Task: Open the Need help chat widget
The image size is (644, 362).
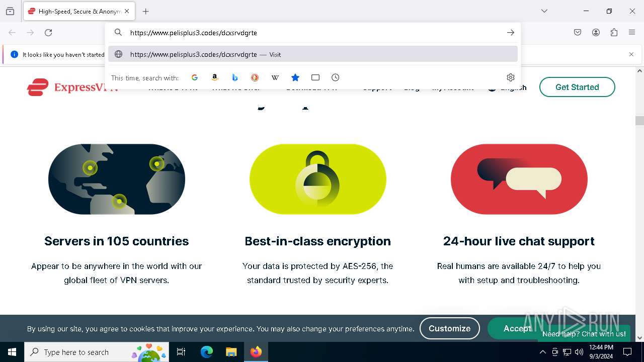Action: click(x=584, y=334)
